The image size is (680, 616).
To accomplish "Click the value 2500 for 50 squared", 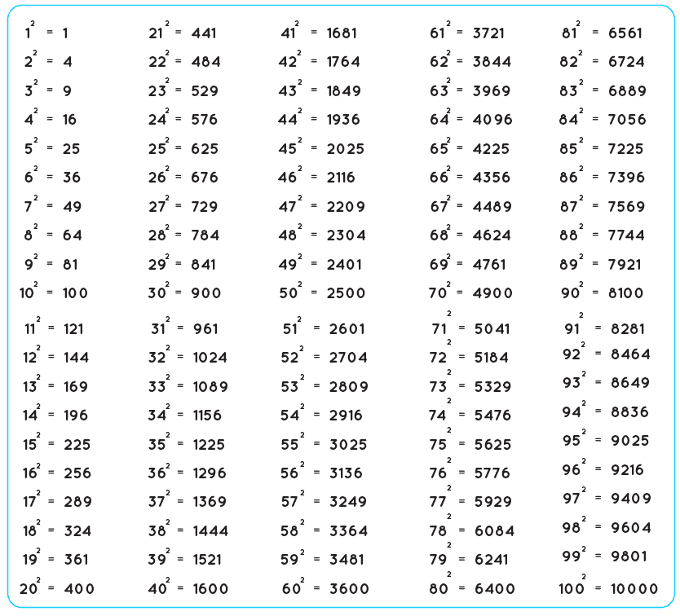I will 346,293.
